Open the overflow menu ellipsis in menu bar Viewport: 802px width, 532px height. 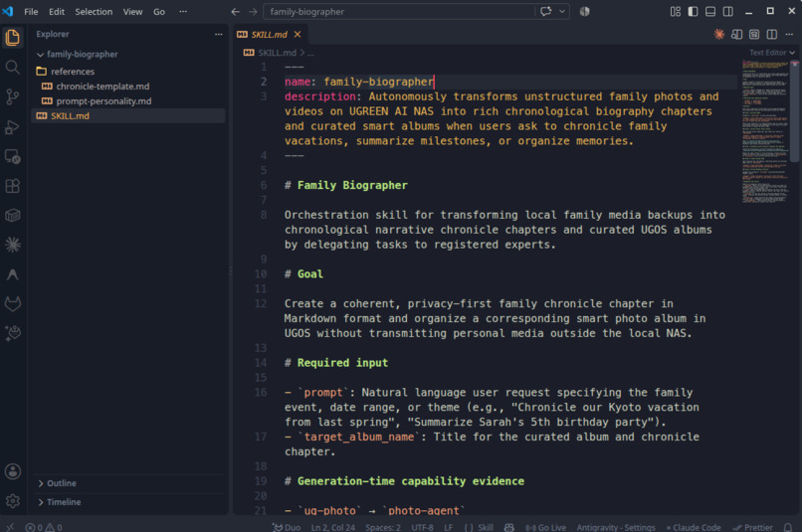coord(183,11)
